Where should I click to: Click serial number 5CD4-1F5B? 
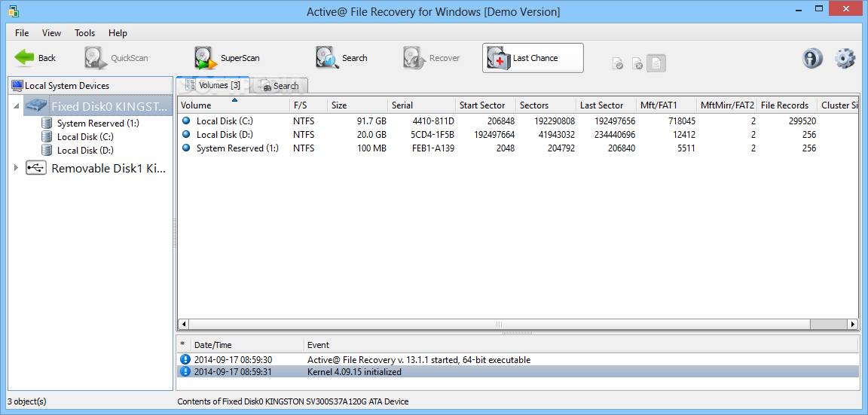point(433,135)
